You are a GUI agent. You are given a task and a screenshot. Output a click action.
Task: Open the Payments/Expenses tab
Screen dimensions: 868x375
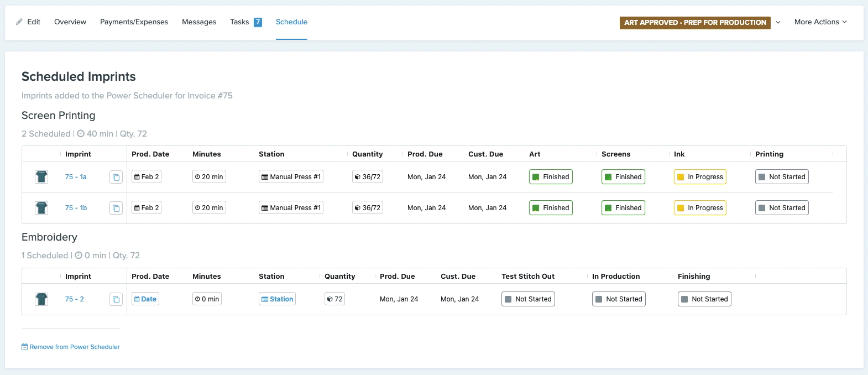pyautogui.click(x=134, y=22)
